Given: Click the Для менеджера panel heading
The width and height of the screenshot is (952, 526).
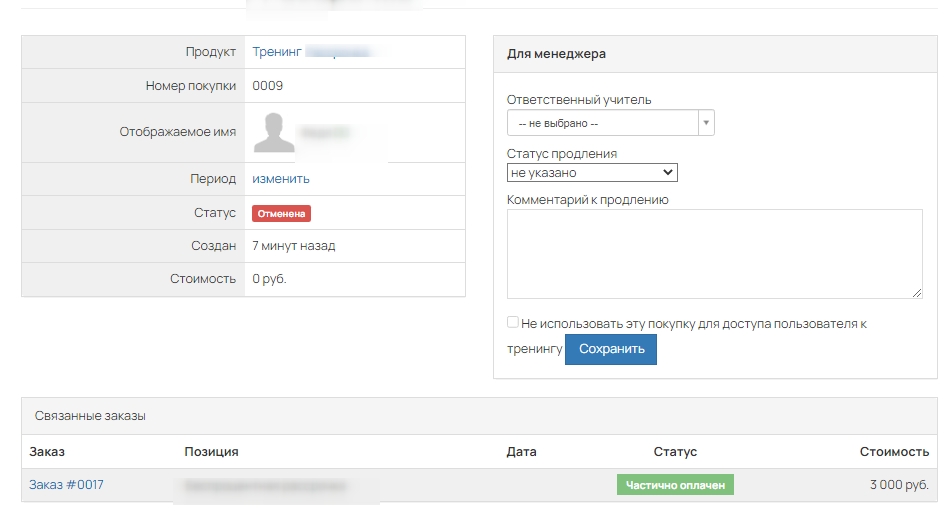Looking at the screenshot, I should (x=556, y=54).
